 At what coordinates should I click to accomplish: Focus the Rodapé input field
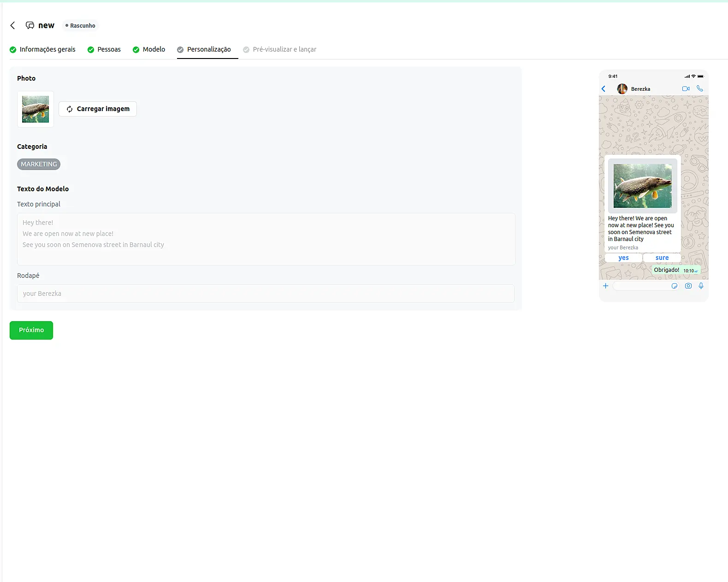point(266,294)
